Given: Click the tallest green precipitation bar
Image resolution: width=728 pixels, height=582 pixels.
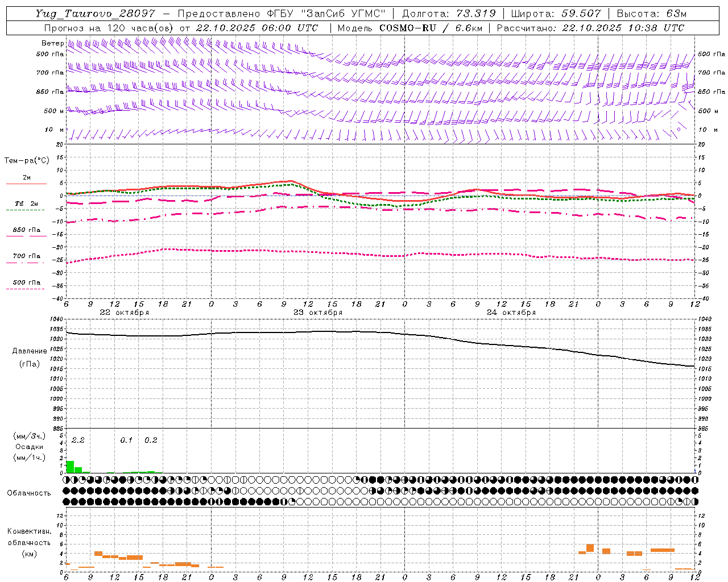Looking at the screenshot, I should (x=71, y=467).
